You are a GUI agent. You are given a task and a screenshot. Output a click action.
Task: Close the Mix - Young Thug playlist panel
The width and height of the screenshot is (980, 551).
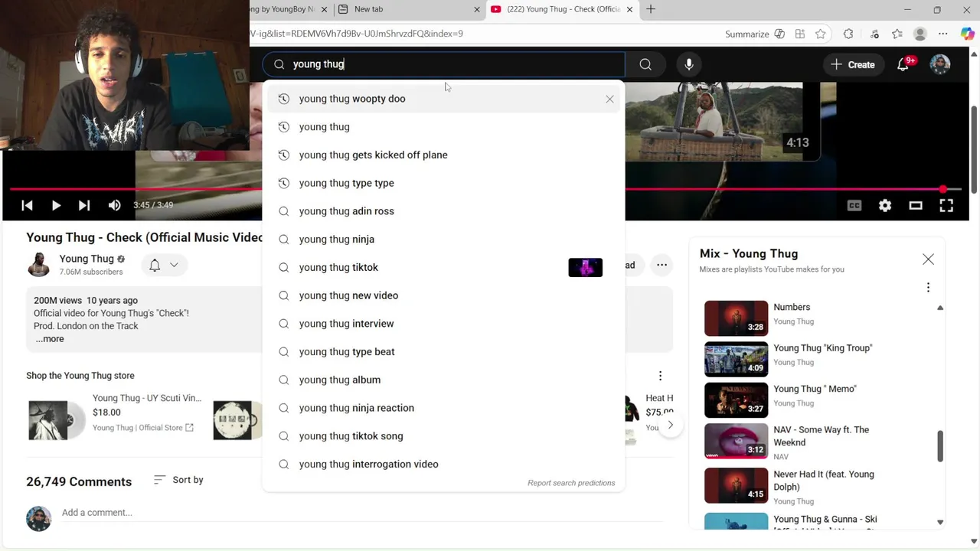(x=928, y=259)
